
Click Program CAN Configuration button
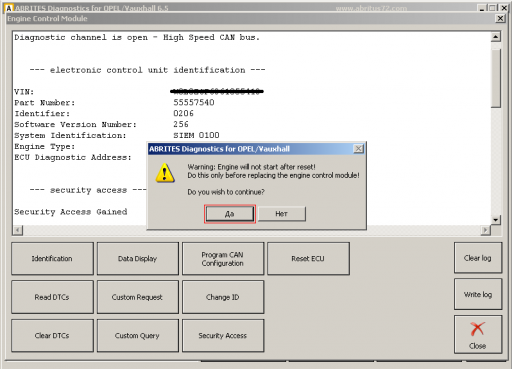pos(223,258)
